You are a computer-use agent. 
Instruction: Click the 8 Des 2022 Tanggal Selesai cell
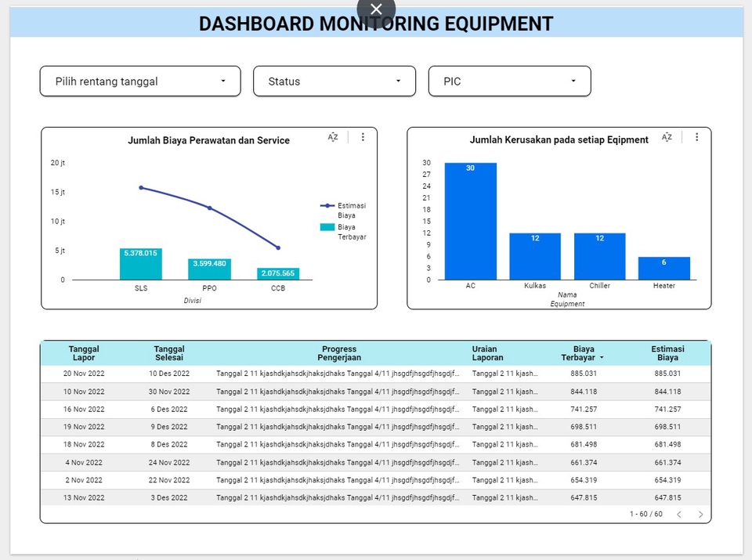coord(169,444)
